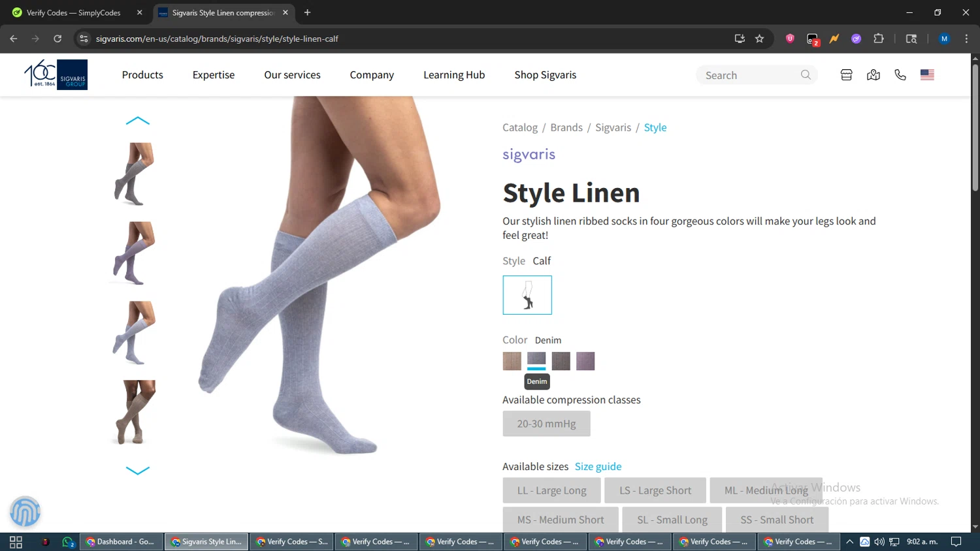
Task: View the grey socks thumbnail
Action: tap(135, 174)
